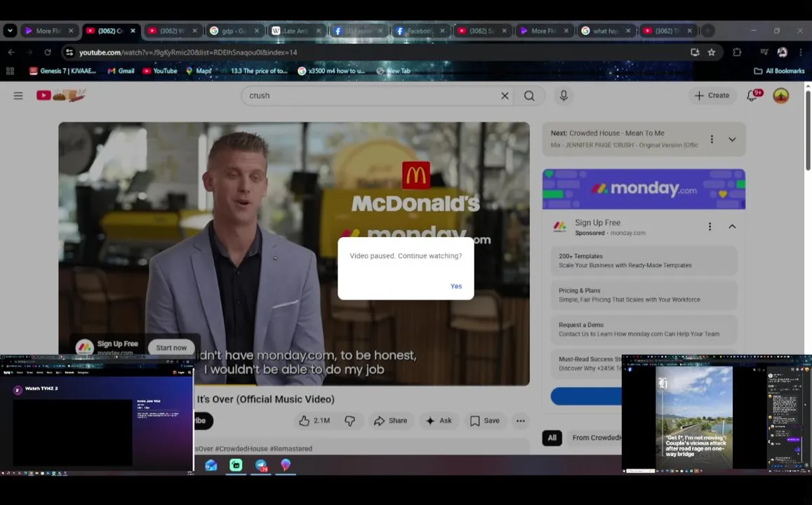
Task: Open the 'New Tab' bookmark
Action: [394, 72]
